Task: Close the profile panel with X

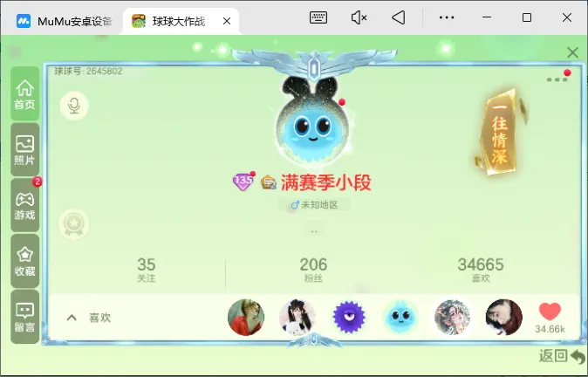Action: (x=572, y=52)
